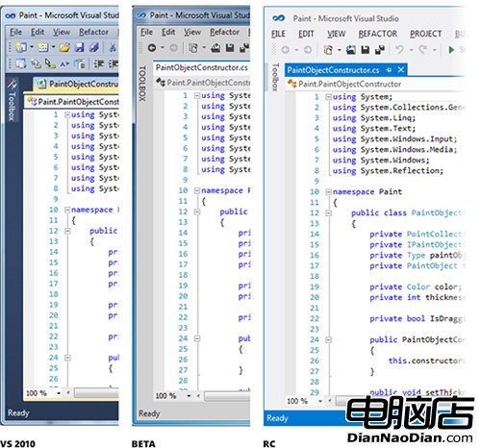
Task: Click Open File icon in the BETA toolbar
Action: point(215,48)
